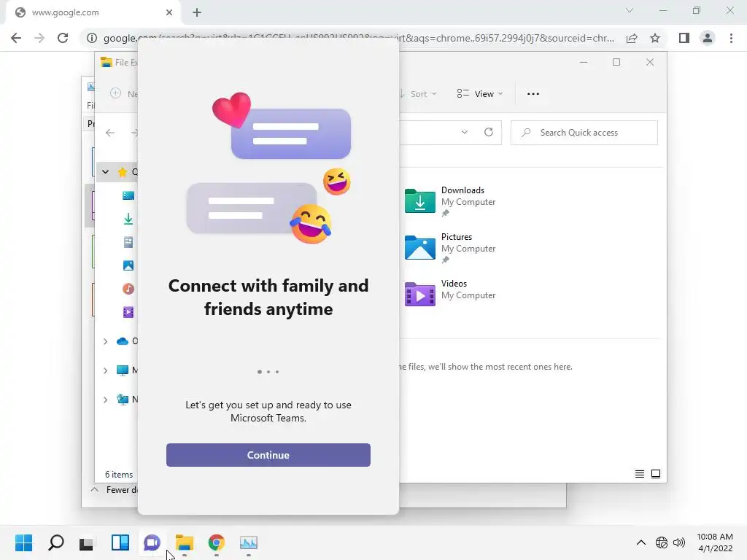Switch File Explorer to large thumbnails view

[x=656, y=474]
